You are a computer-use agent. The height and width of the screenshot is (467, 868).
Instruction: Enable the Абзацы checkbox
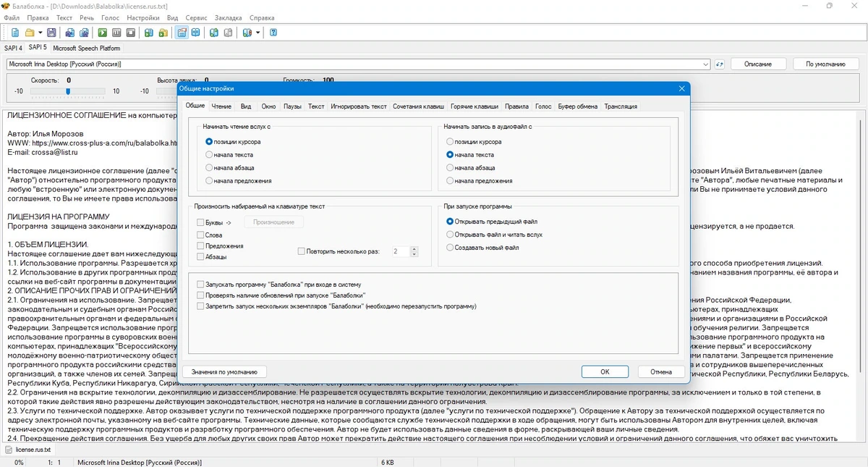point(200,257)
